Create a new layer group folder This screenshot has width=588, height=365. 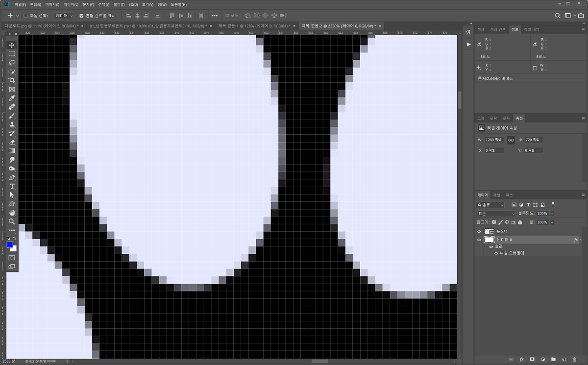point(553,360)
